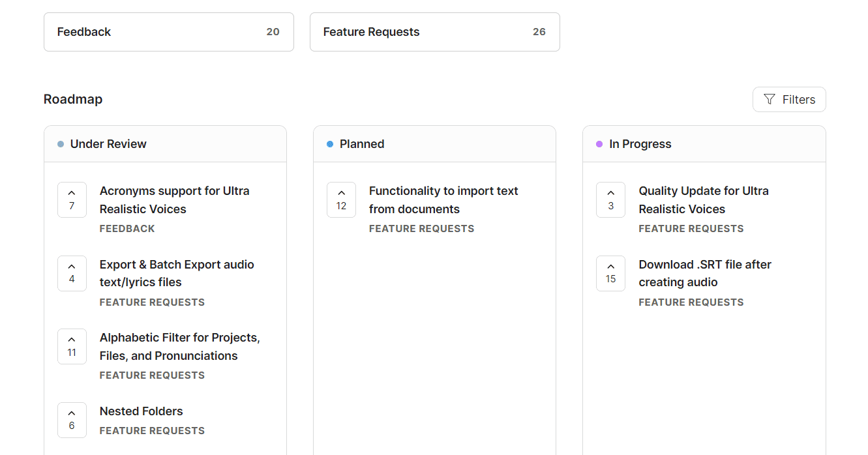Open Nested Folders post title
This screenshot has width=868, height=455.
pos(141,411)
